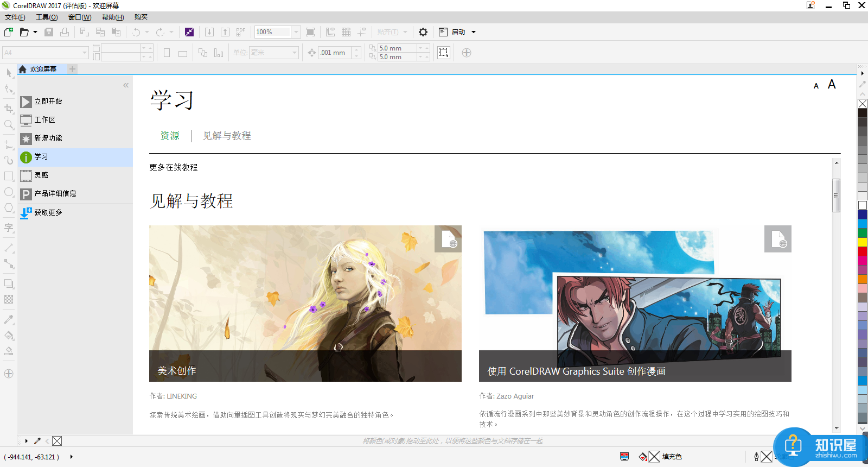Toggle the show rulers icon
The height and width of the screenshot is (467, 868).
[330, 32]
